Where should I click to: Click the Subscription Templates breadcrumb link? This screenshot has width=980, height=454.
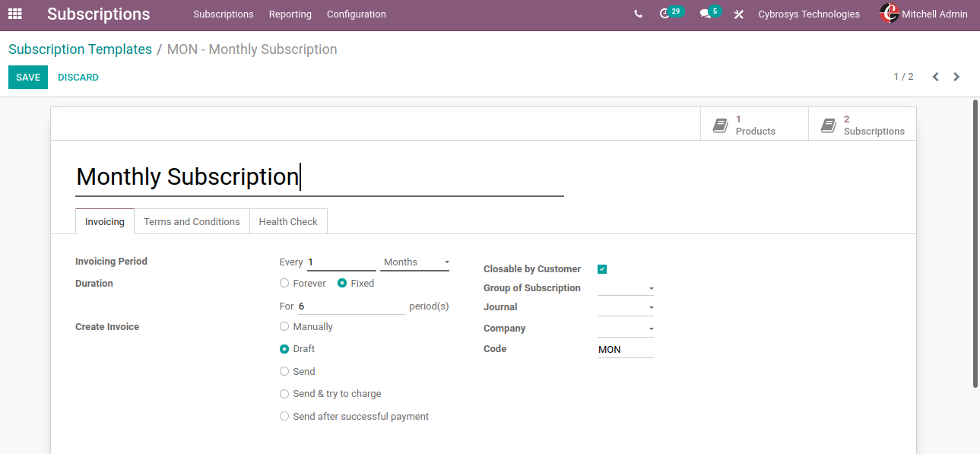click(x=80, y=49)
